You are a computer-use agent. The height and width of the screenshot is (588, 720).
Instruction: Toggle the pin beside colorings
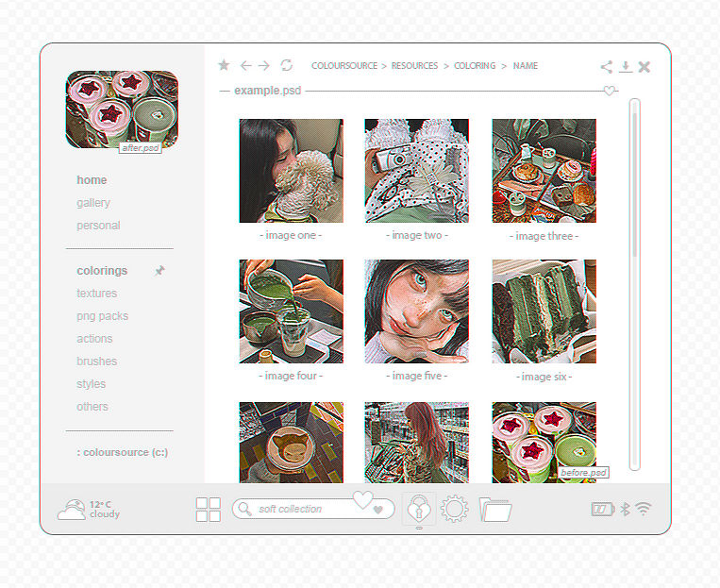pyautogui.click(x=159, y=271)
